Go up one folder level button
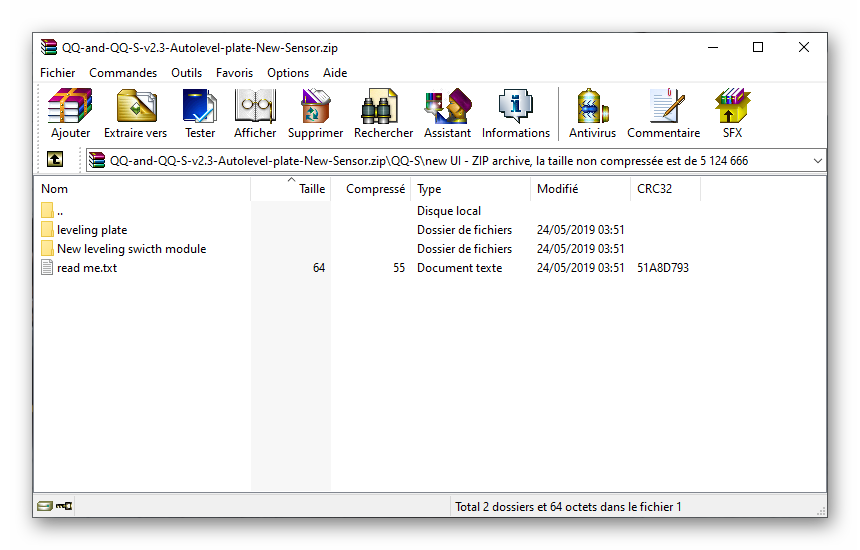Viewport: 860px width, 550px height. pos(55,160)
